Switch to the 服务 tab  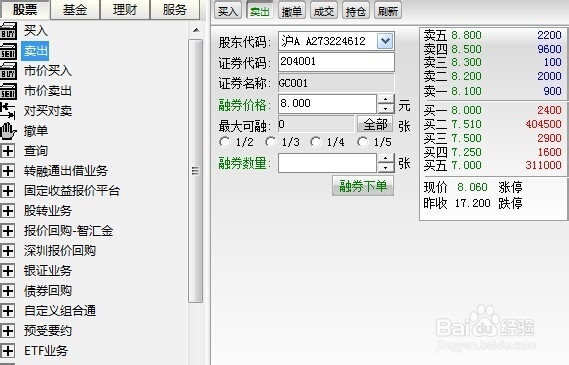coord(175,9)
